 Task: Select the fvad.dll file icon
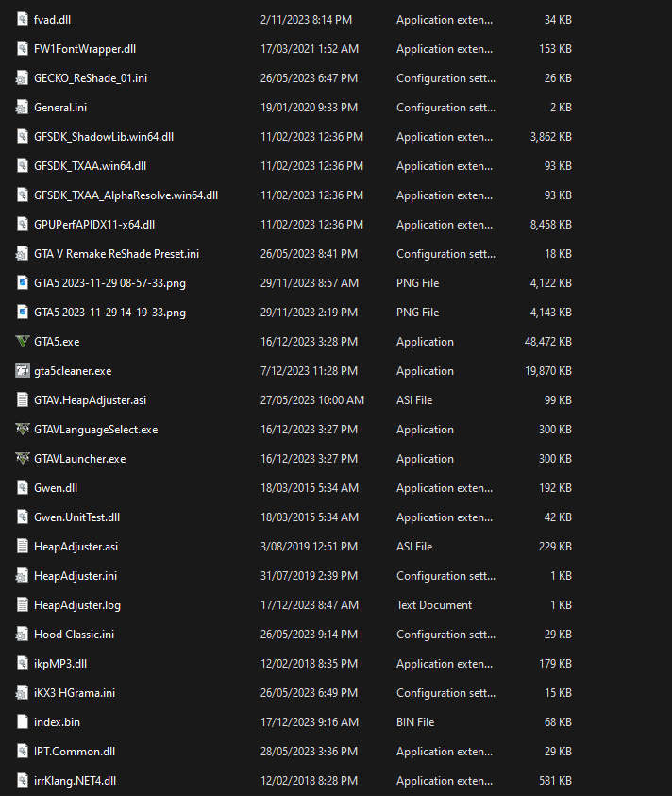tap(24, 20)
